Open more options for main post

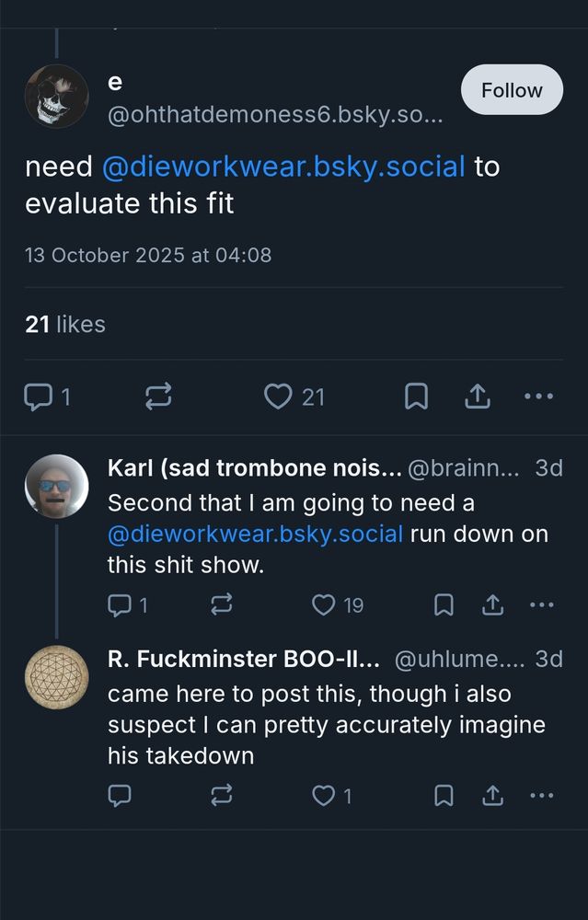538,397
